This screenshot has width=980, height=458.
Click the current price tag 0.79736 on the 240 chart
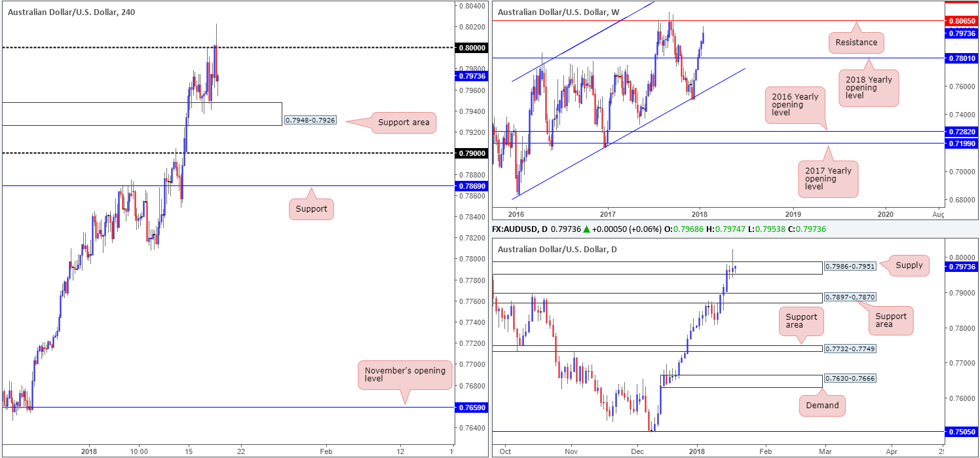coord(472,75)
